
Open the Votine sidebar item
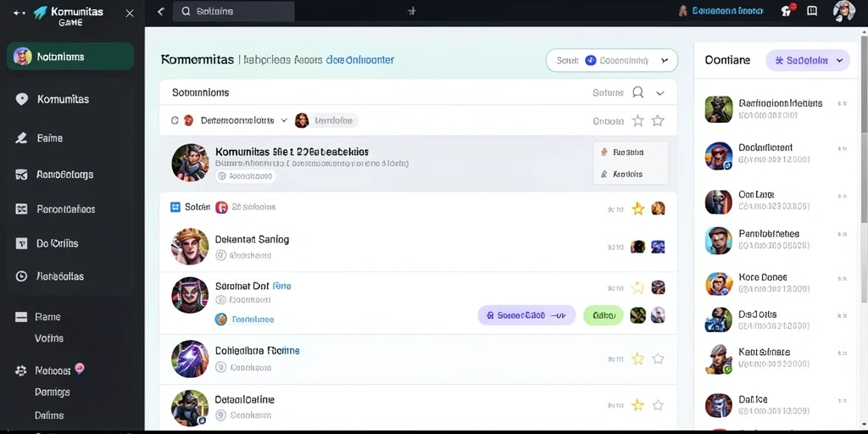[49, 338]
